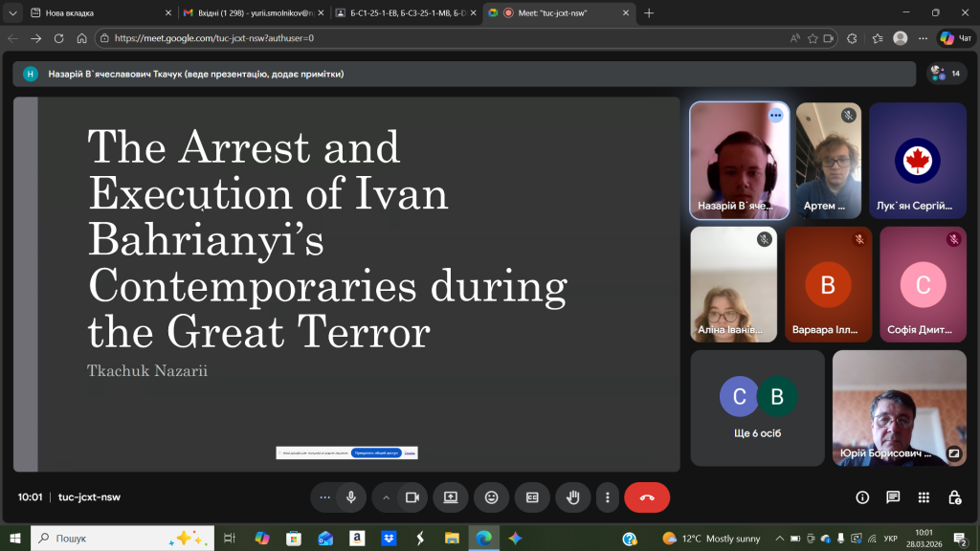Toggle the camera on or off

click(x=412, y=497)
